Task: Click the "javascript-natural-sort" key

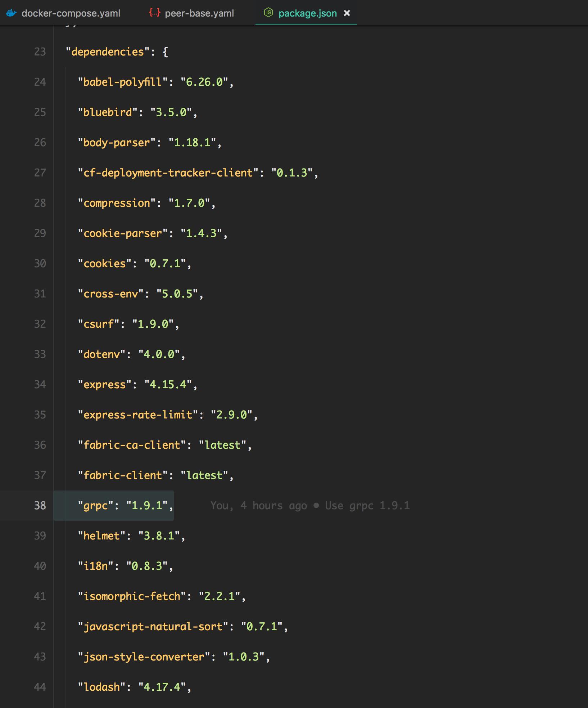Action: [153, 627]
